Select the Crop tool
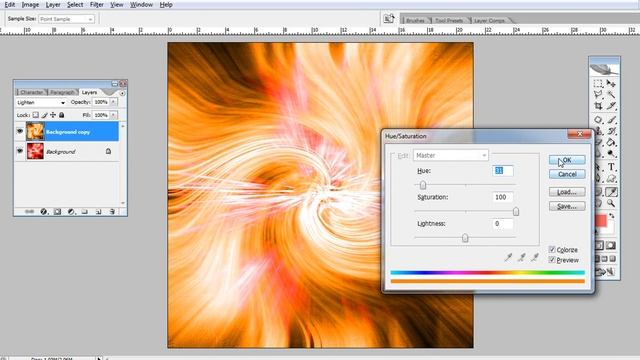Image resolution: width=640 pixels, height=360 pixels. [598, 106]
